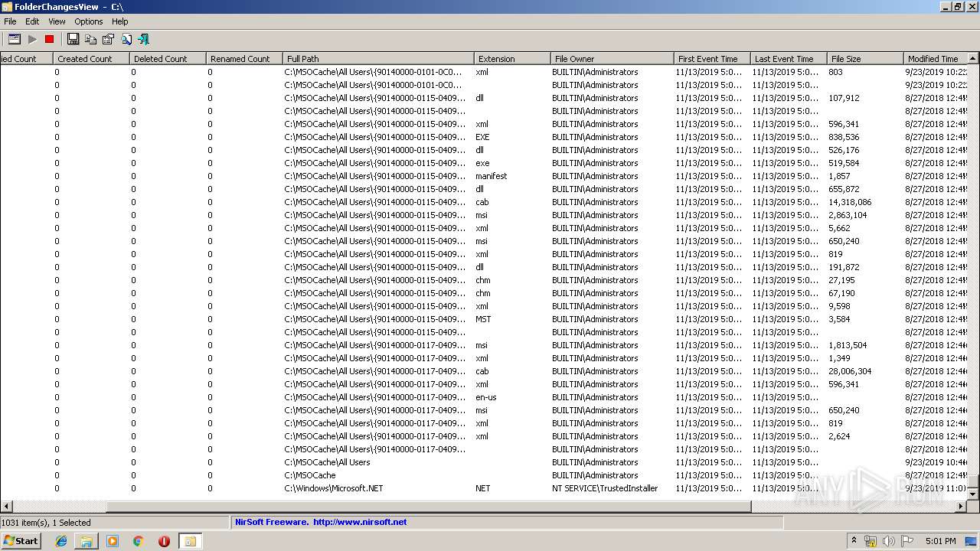Click the find magnifier toolbar icon
Viewport: 980px width, 551px height.
pos(126,39)
